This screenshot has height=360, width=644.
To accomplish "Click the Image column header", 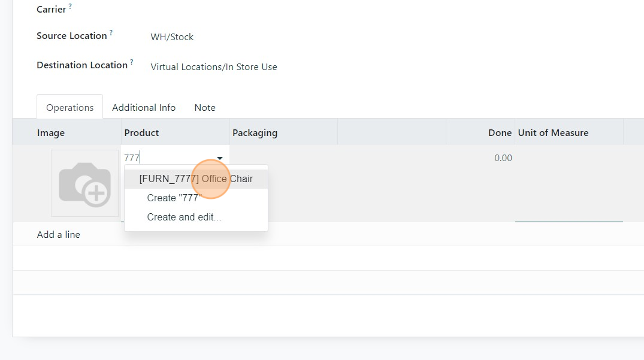I will point(51,132).
